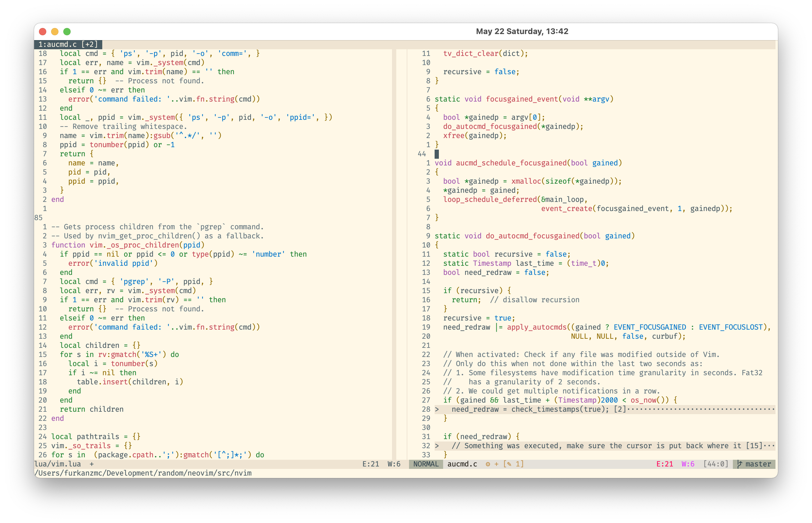Click the NORMAL mode indicator
This screenshot has width=812, height=523.
tap(426, 464)
